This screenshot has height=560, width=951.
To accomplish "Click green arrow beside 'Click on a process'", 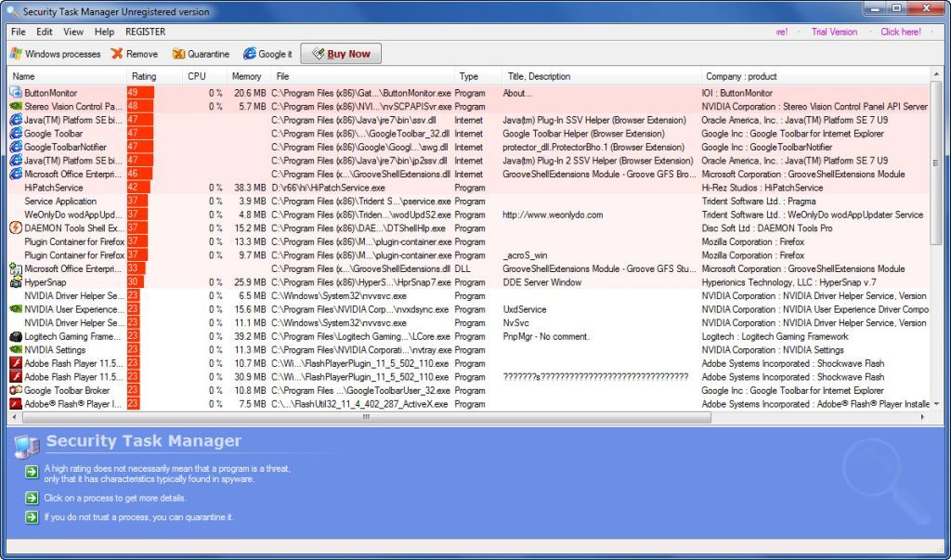I will (x=32, y=498).
